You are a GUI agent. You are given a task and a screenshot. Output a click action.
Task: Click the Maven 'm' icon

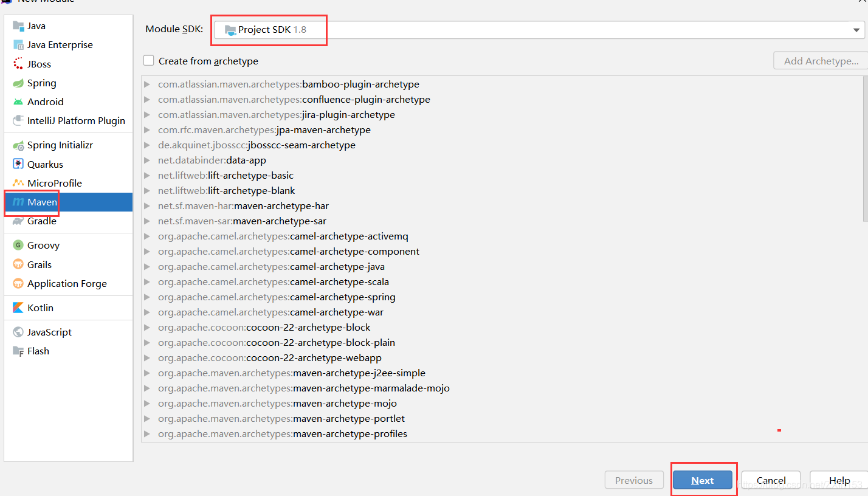coord(18,202)
